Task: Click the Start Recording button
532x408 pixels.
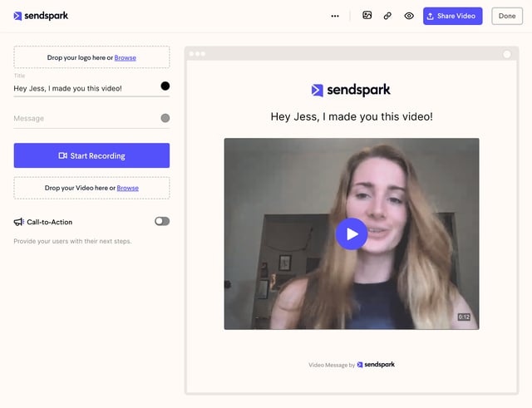Action: tap(91, 155)
